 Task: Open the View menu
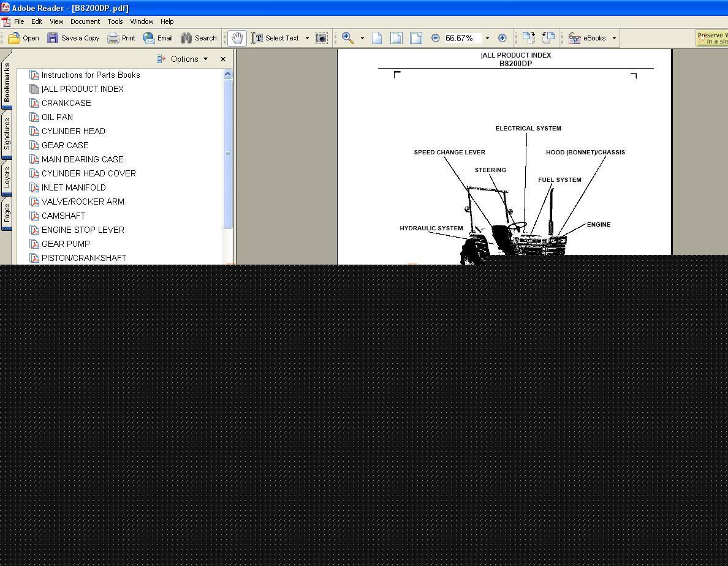pyautogui.click(x=56, y=21)
